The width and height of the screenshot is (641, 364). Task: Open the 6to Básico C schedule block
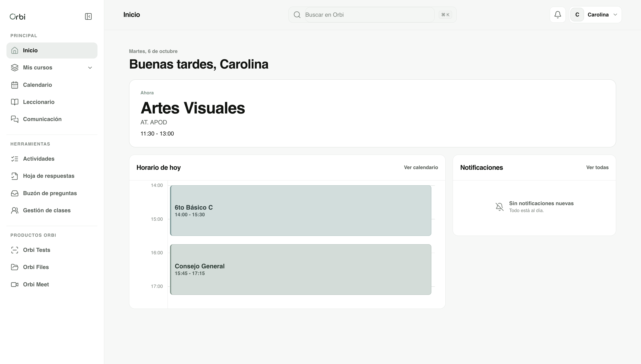coord(300,210)
